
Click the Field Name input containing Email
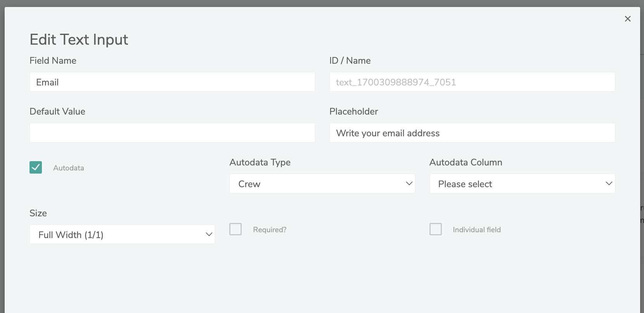click(172, 82)
